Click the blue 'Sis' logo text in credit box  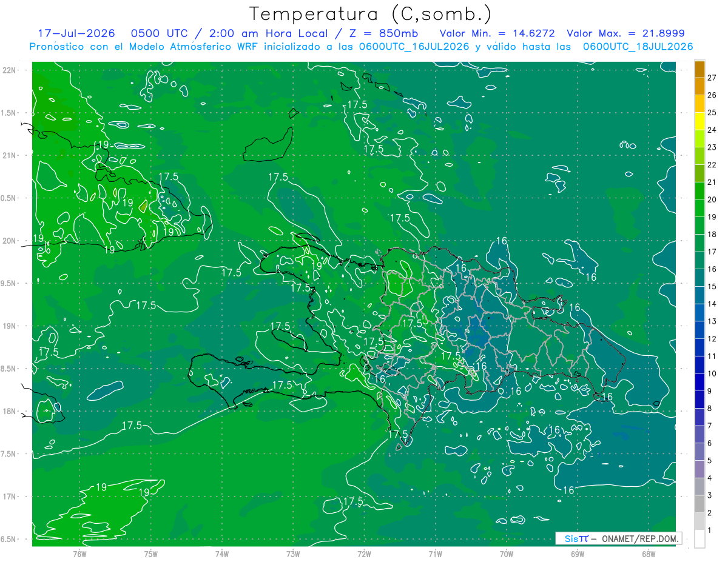571,538
